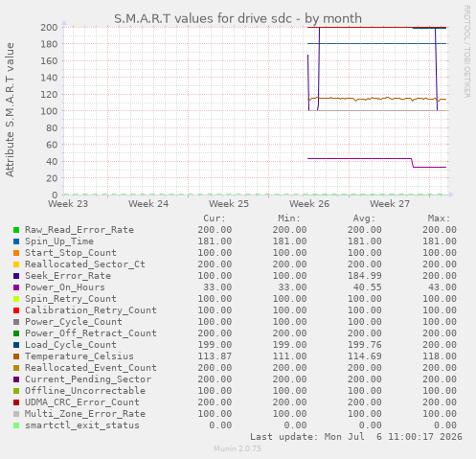Select the smartctl_exit_status legend label

(82, 425)
